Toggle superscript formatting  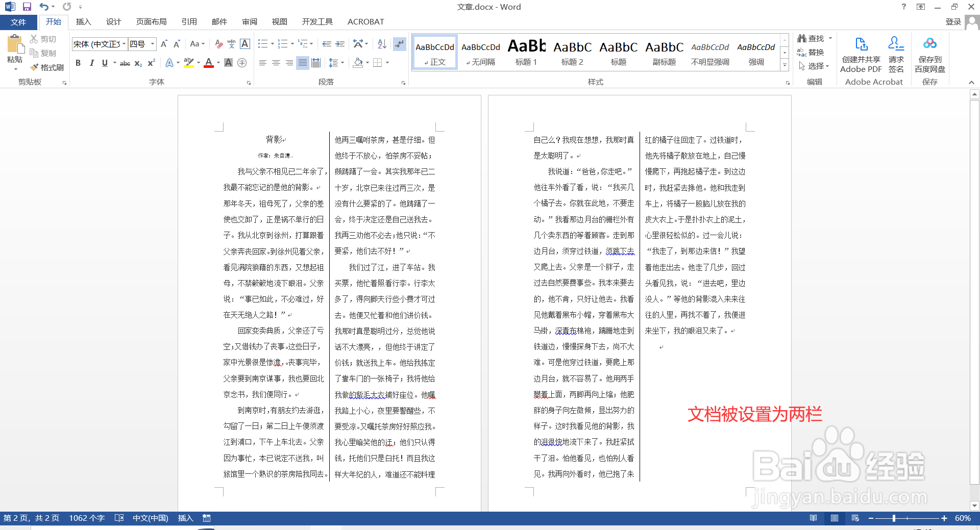[x=151, y=63]
